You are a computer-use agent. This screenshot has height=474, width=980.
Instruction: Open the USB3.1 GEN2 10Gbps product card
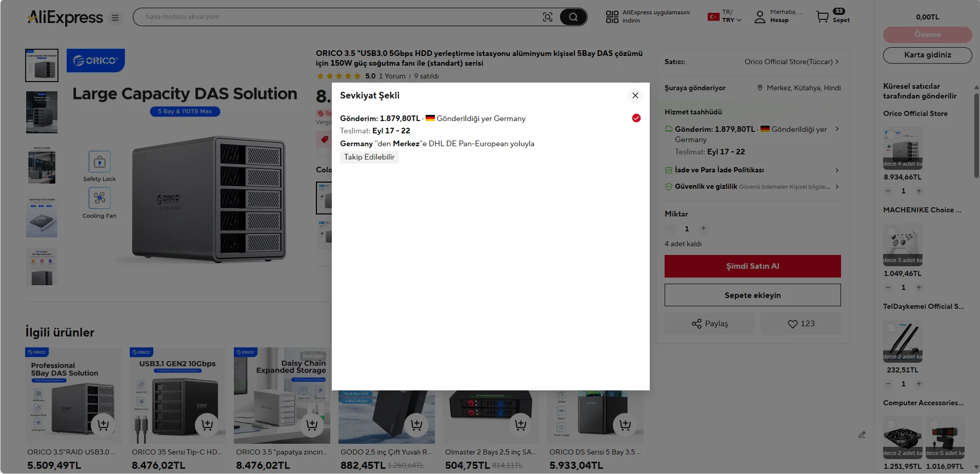click(177, 396)
